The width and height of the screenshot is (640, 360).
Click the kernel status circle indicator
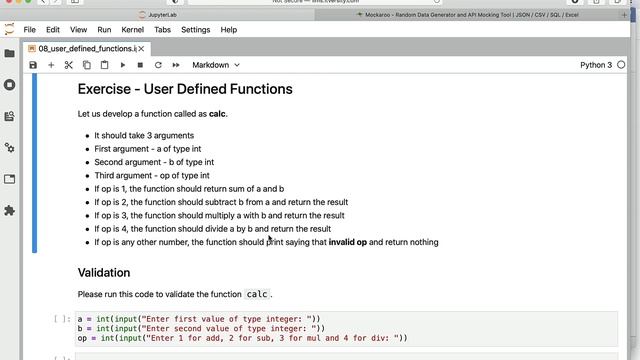tap(621, 65)
